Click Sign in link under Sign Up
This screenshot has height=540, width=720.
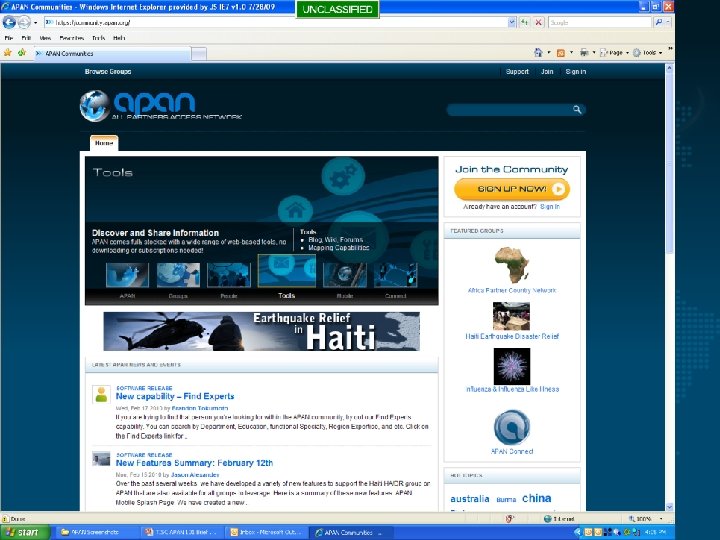point(550,207)
